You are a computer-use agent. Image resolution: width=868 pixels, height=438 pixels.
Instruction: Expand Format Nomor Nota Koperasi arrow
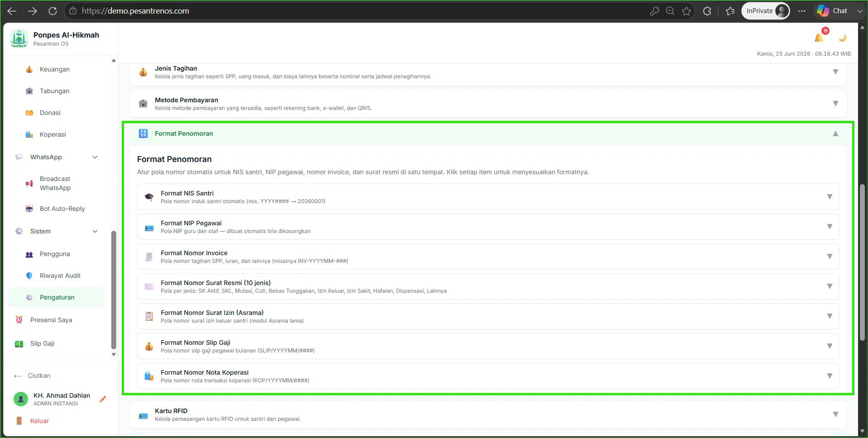click(x=830, y=376)
